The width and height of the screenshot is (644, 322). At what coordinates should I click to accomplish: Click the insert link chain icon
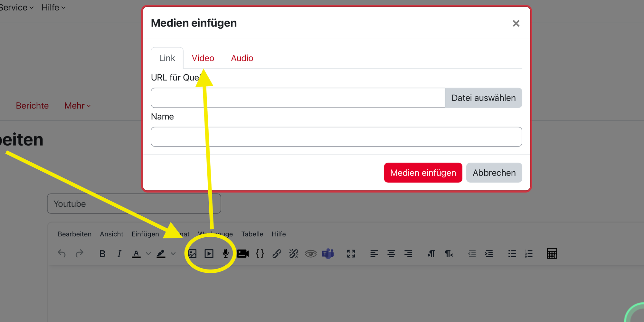click(x=277, y=254)
